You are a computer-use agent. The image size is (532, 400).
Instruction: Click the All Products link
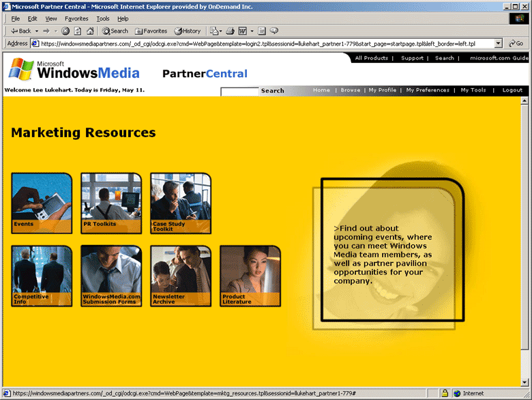click(372, 58)
